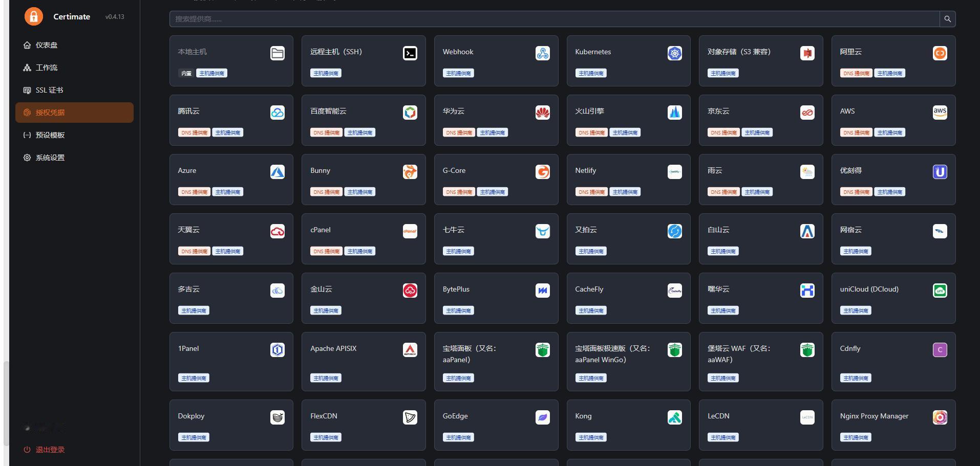Screen dimensions: 980x466
Task: Click the Cdnfly purple C icon
Action: pos(940,350)
